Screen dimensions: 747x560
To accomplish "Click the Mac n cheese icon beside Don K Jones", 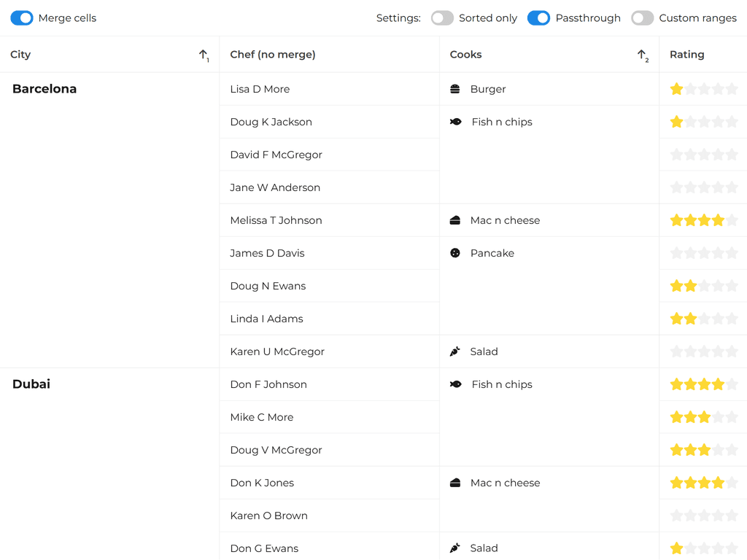I will [455, 483].
